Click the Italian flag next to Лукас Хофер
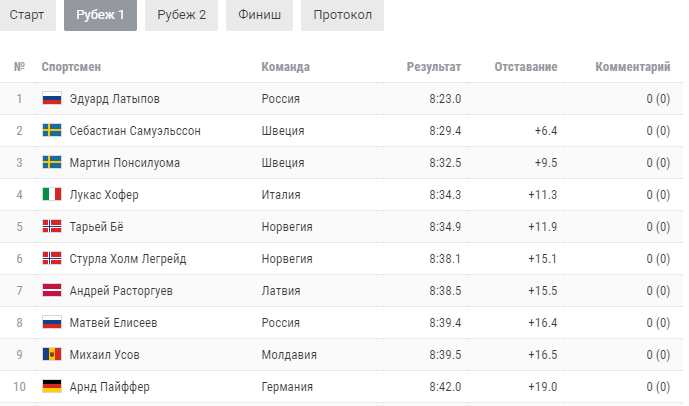The width and height of the screenshot is (689, 406). pyautogui.click(x=52, y=194)
